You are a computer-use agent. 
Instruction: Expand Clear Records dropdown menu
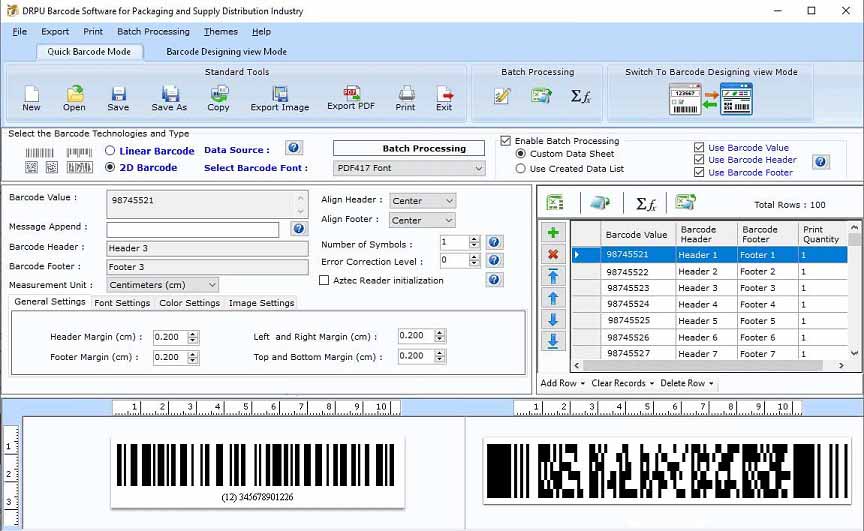click(623, 383)
